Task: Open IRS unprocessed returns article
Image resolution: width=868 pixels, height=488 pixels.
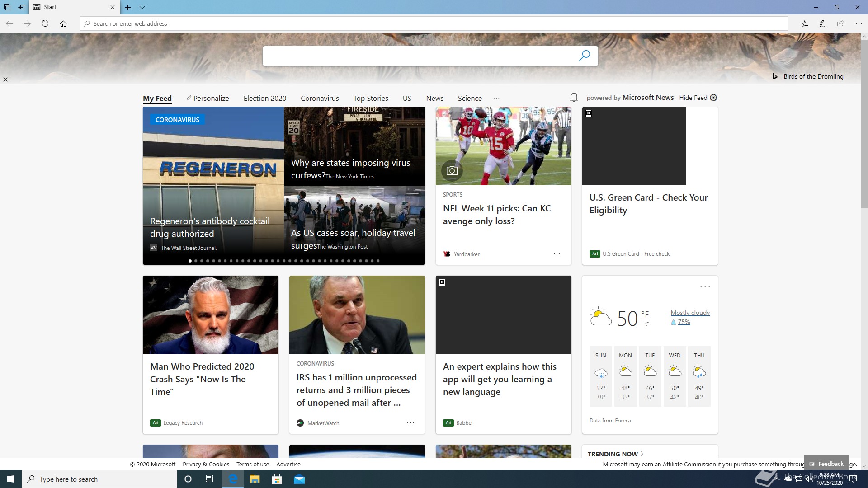Action: 357,390
